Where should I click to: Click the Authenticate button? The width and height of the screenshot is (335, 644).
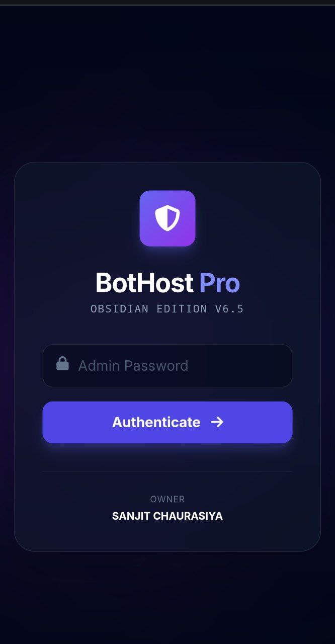pyautogui.click(x=168, y=422)
